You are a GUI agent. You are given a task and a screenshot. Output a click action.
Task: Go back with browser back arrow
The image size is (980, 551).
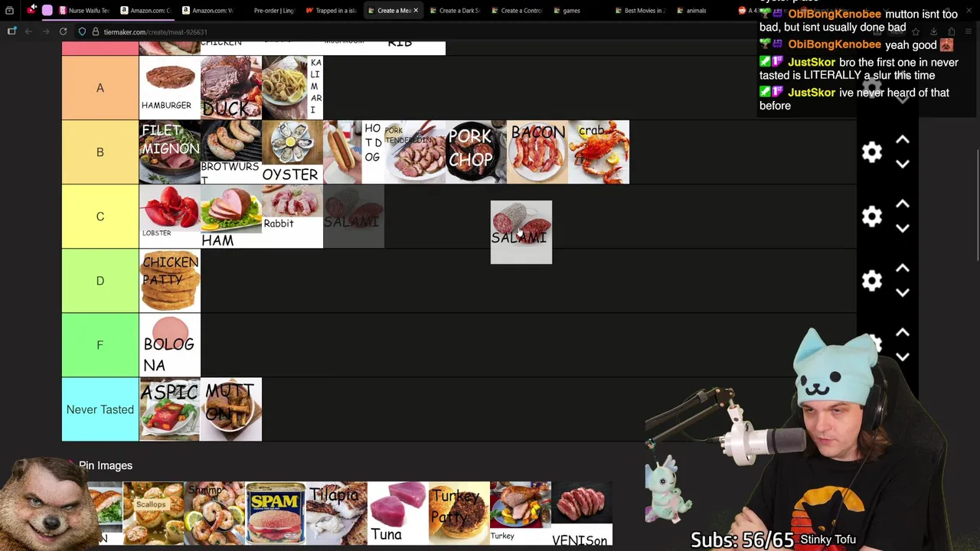coord(28,31)
